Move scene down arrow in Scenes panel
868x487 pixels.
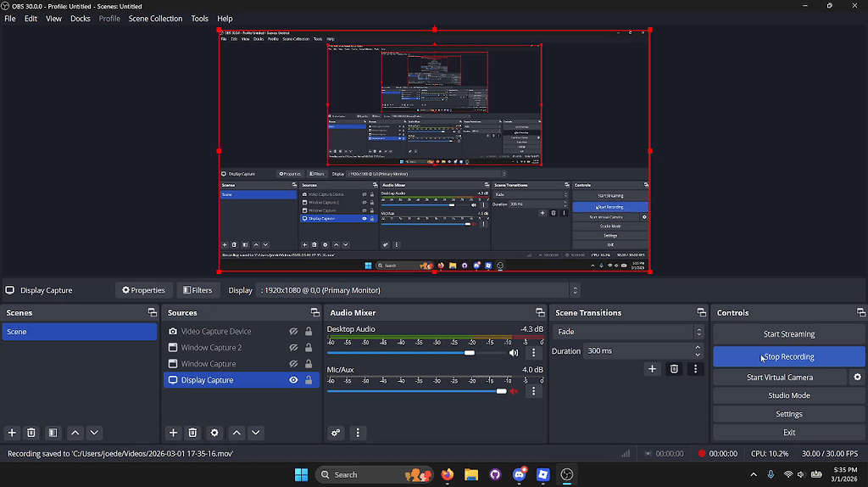94,433
